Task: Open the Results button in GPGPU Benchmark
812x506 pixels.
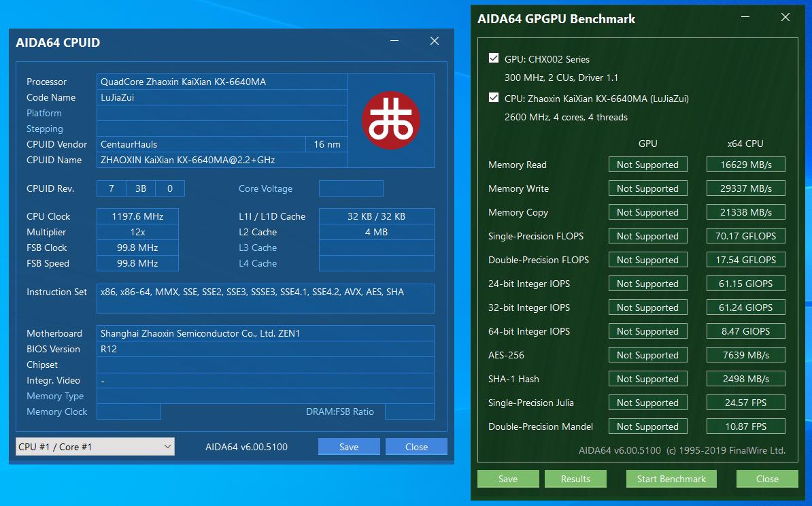Action: point(575,479)
